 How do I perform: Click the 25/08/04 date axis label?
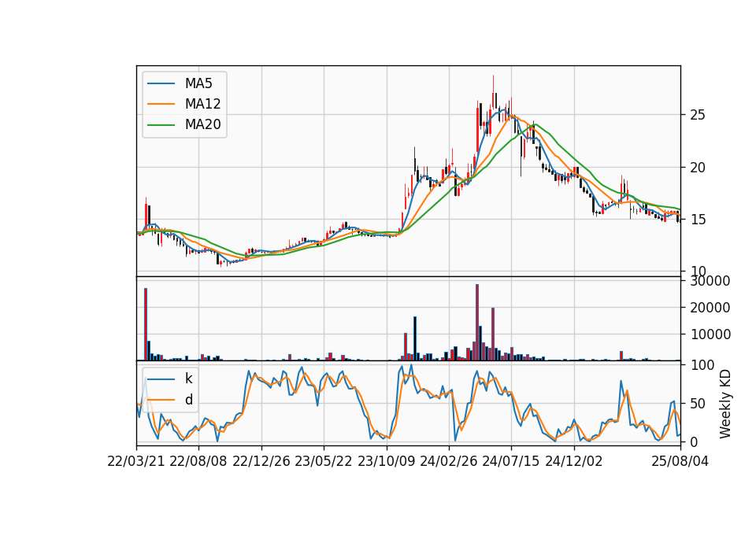[x=680, y=461]
